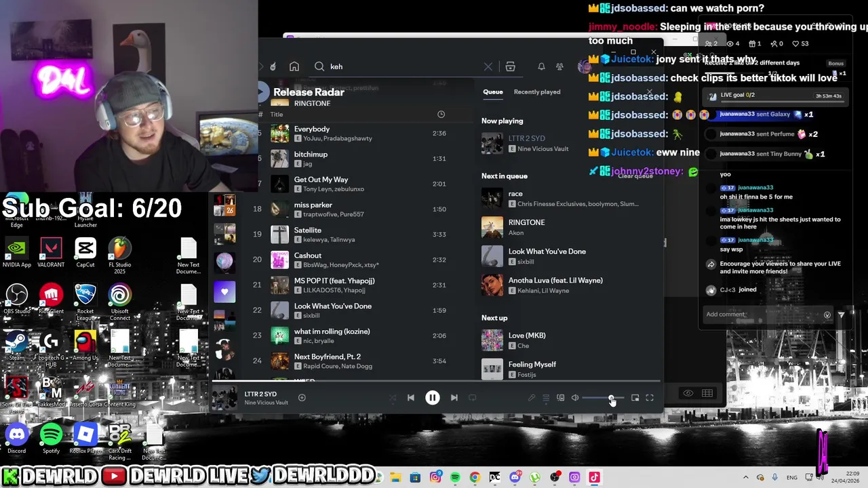Screen dimensions: 868x488
Task: Click the search field containing 'keh'
Action: click(404, 66)
